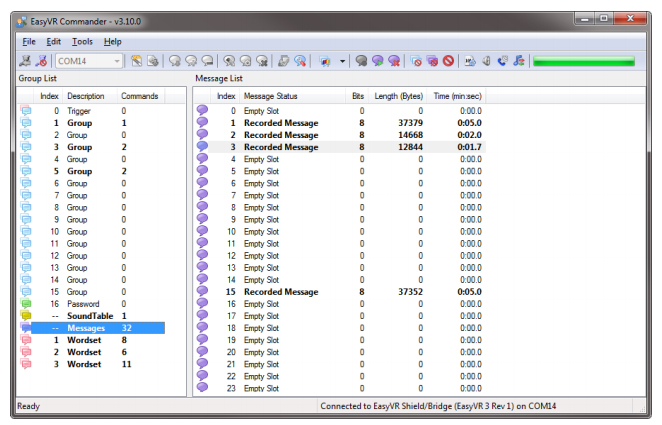Viewport: 662px width, 425px height.
Task: Select the Trigger group row
Action: 91,111
